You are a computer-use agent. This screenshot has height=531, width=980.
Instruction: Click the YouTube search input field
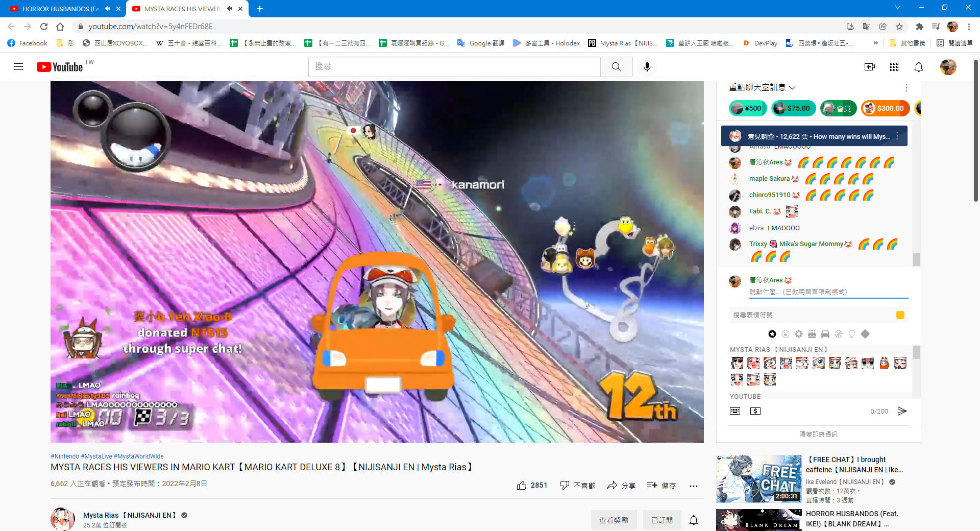454,67
